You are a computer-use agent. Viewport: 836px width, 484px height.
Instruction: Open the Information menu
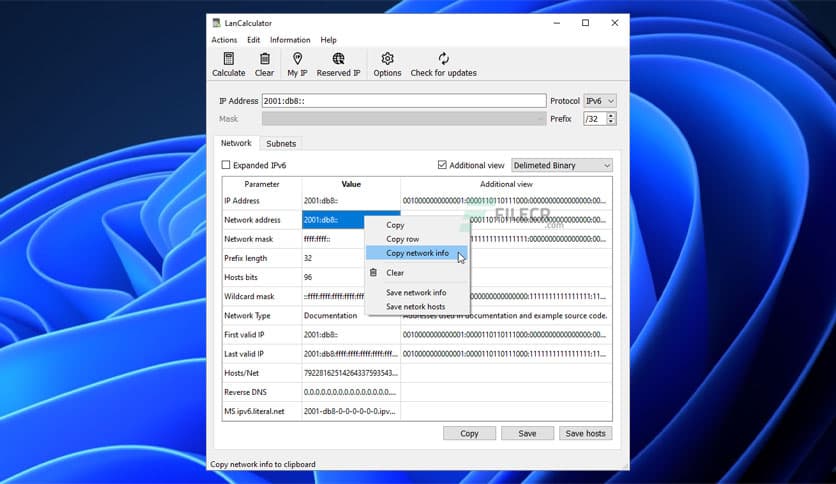click(290, 40)
